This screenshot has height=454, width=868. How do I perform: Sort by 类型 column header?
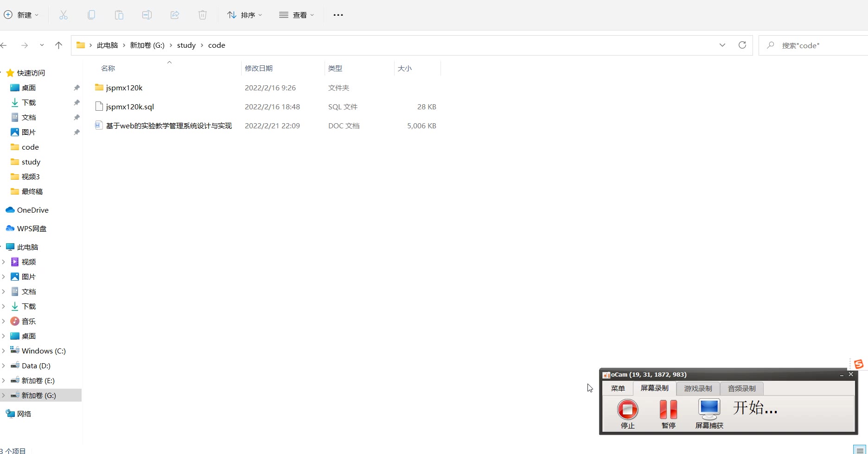point(335,68)
